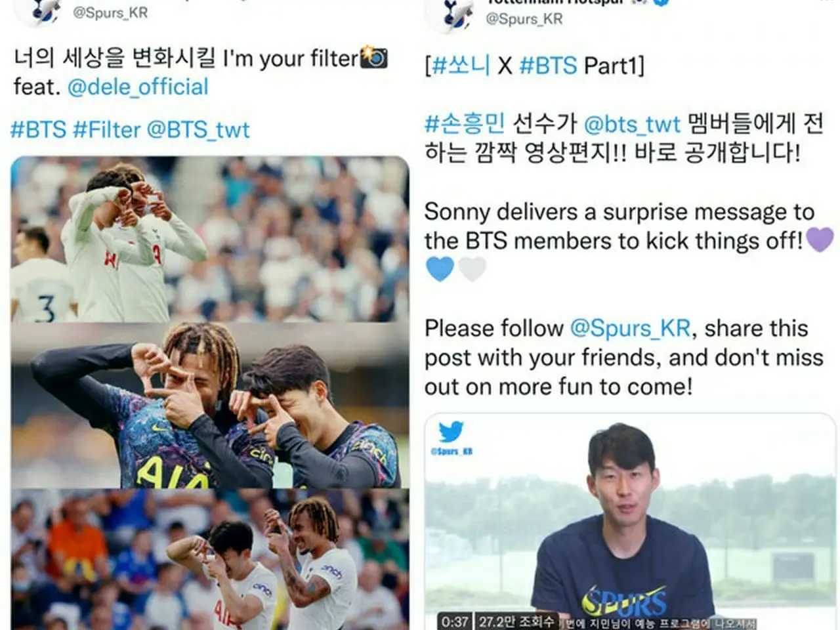This screenshot has height=630, width=840.
Task: Open the @Spurs_KR link in tweet text
Action: (630, 327)
